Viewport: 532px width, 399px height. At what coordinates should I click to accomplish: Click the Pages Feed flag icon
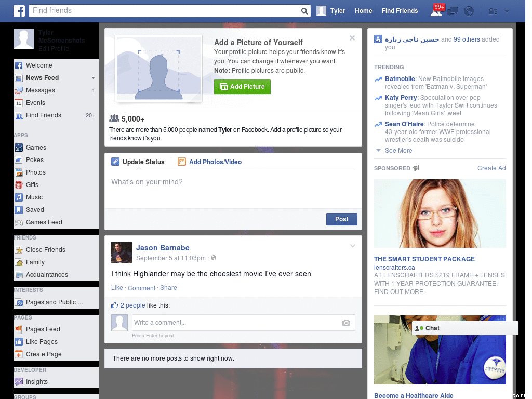coord(19,329)
